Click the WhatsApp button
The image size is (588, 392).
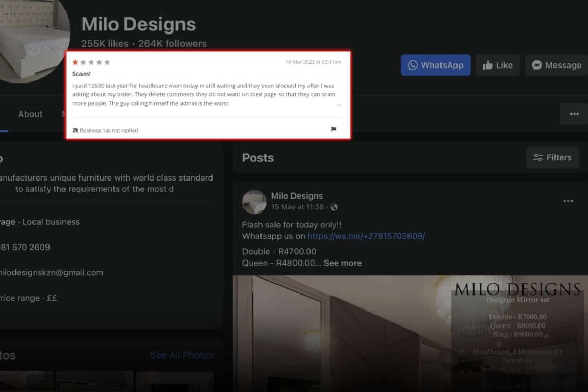[x=435, y=66]
